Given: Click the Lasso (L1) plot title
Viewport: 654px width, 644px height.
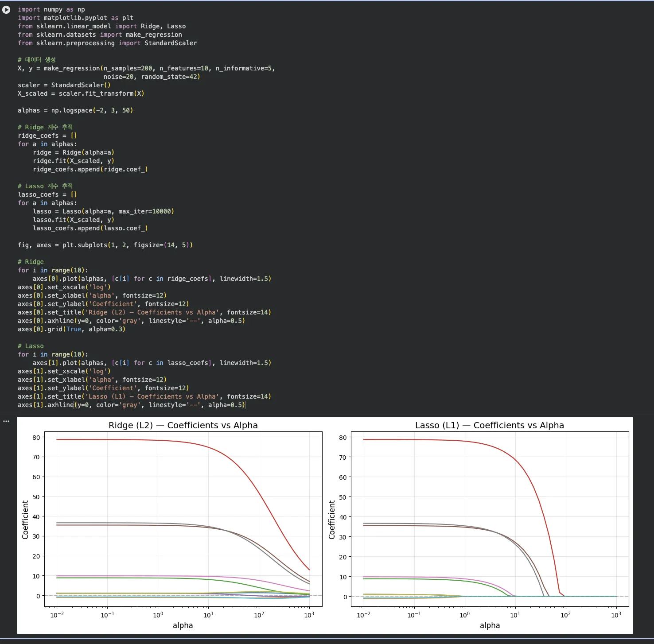Looking at the screenshot, I should click(490, 425).
